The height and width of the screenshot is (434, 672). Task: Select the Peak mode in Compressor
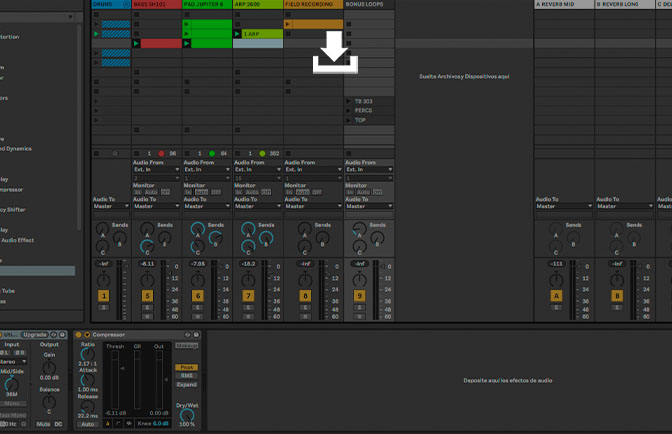click(187, 367)
